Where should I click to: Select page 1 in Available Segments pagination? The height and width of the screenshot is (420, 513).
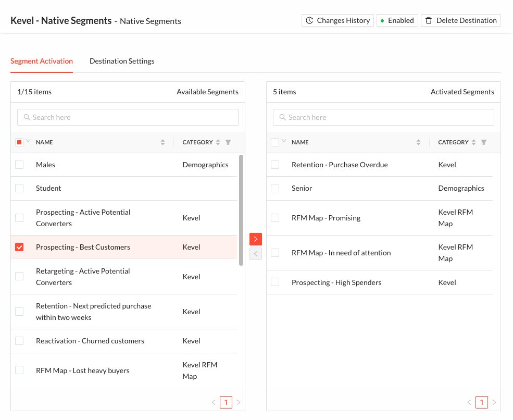(226, 402)
